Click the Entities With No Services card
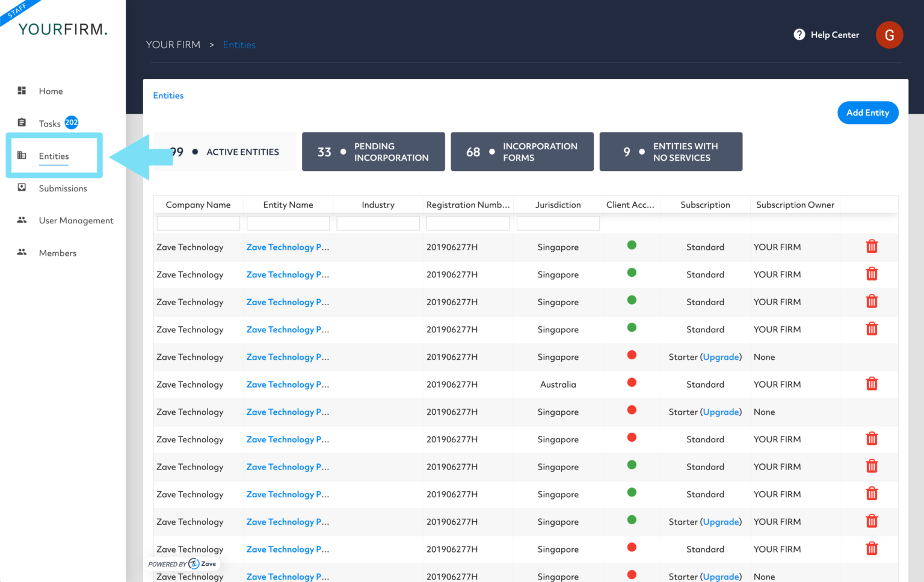 (670, 151)
